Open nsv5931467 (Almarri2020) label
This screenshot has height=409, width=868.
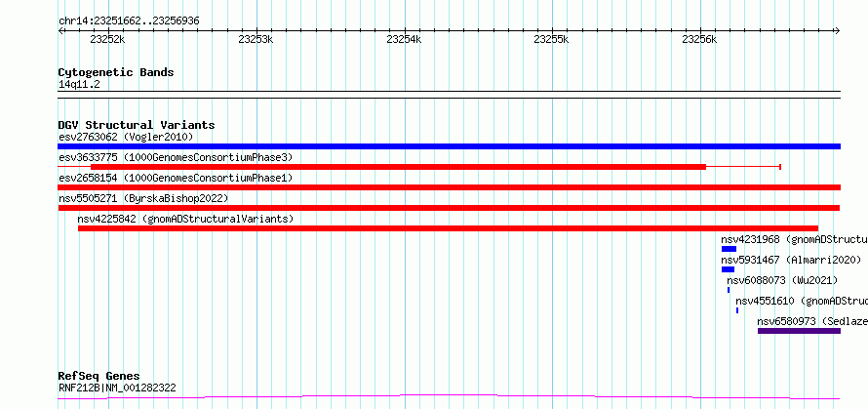click(791, 260)
